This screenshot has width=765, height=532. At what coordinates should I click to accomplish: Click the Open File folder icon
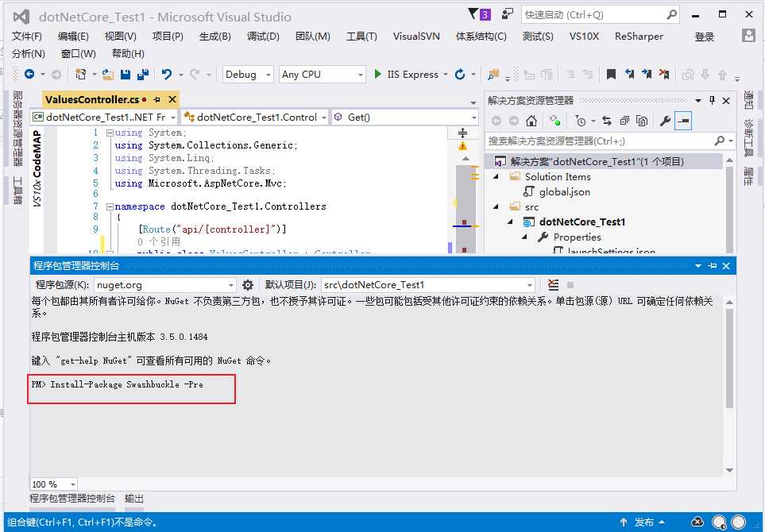click(x=108, y=74)
